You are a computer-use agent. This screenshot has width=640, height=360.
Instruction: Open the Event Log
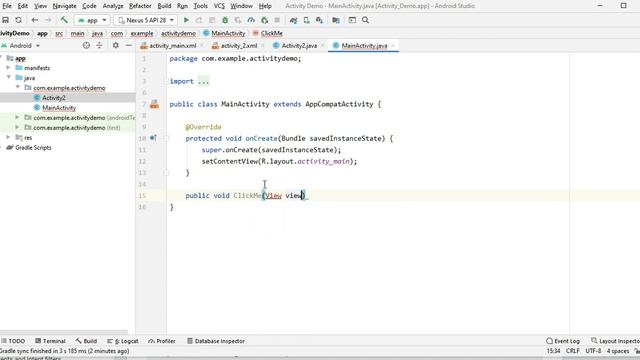[563, 341]
